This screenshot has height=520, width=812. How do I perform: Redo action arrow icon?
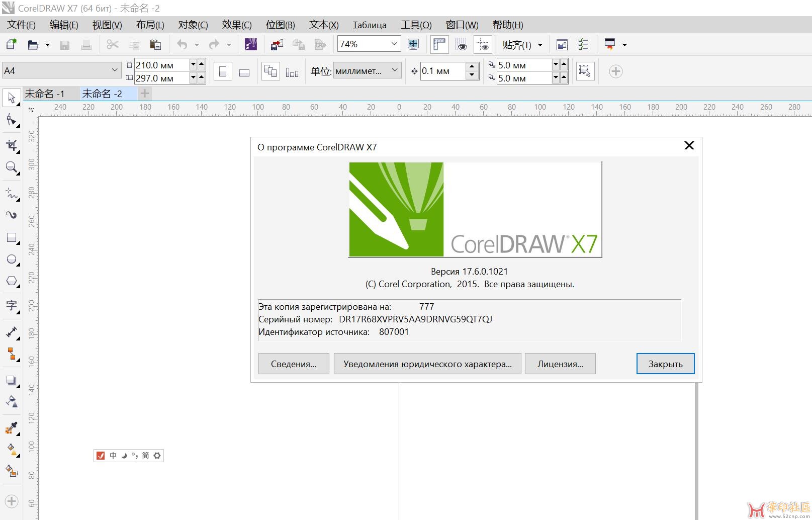coord(214,45)
